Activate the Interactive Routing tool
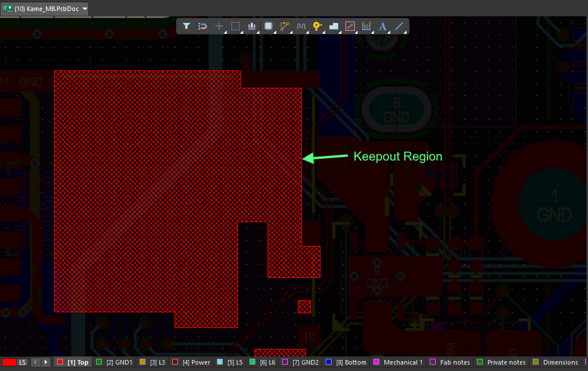The width and height of the screenshot is (588, 371). click(x=284, y=26)
